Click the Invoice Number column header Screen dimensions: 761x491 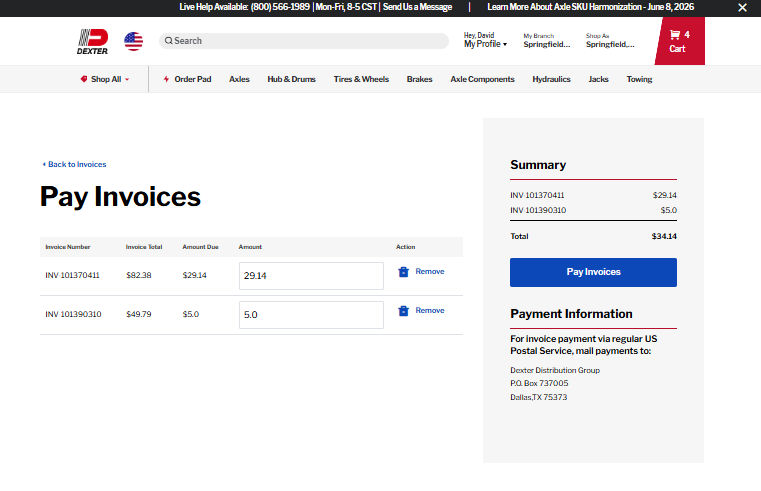pos(68,247)
